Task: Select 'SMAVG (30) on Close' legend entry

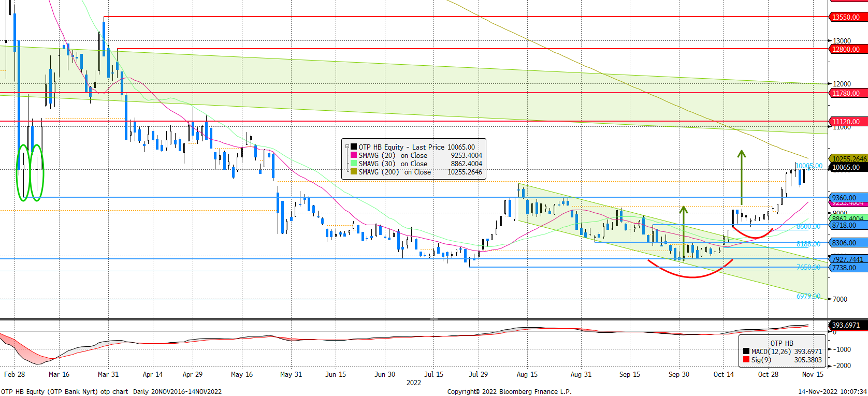Action: [x=393, y=164]
